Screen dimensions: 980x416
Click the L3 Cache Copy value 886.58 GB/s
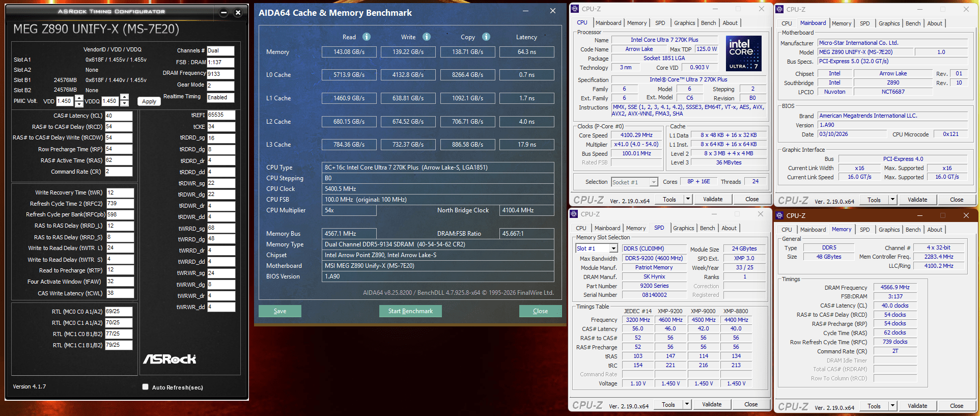click(468, 145)
